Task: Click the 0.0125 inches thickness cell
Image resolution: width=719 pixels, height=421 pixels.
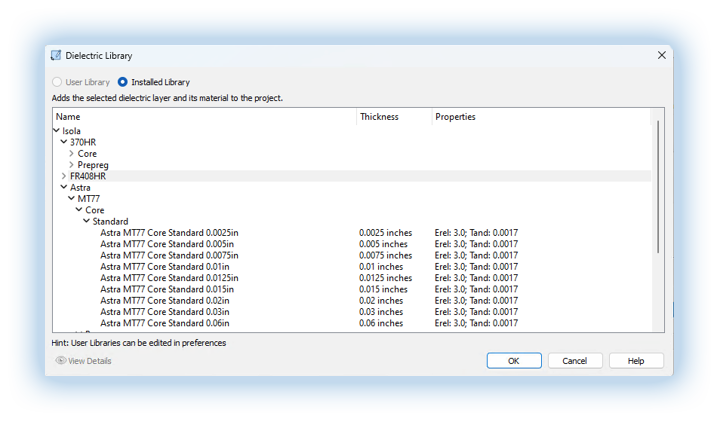Action: pos(386,278)
